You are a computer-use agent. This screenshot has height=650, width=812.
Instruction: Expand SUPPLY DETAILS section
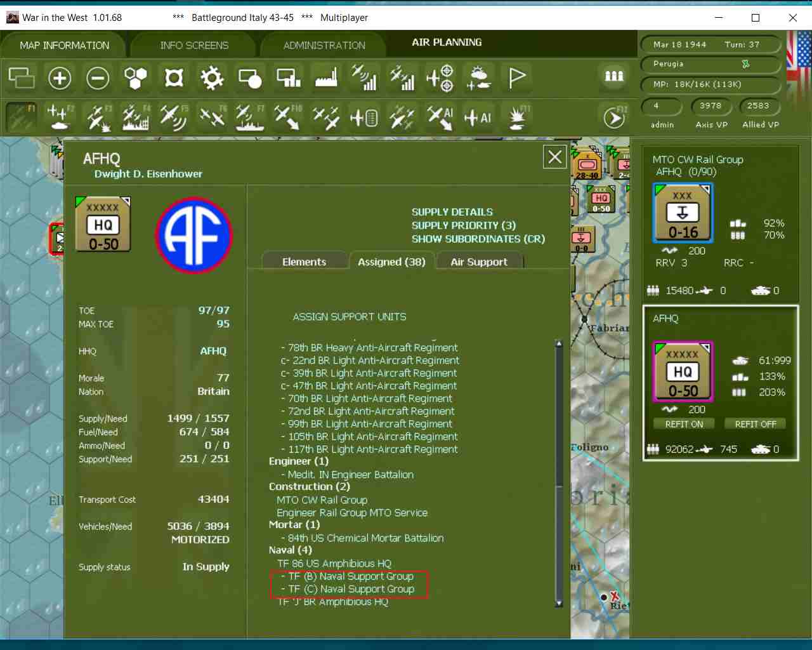[452, 212]
